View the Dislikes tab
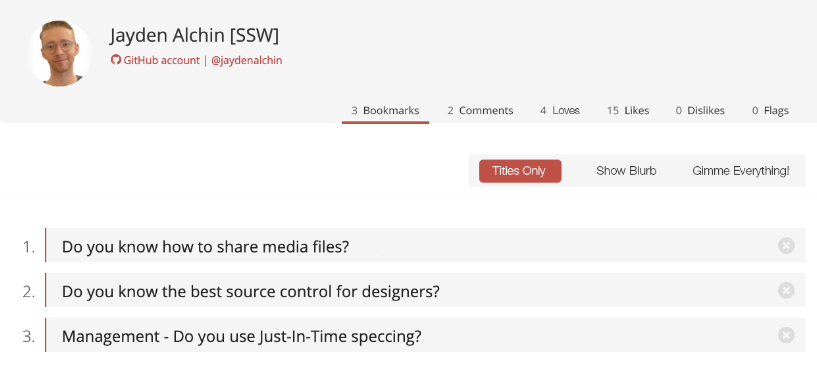The height and width of the screenshot is (374, 817). point(700,110)
